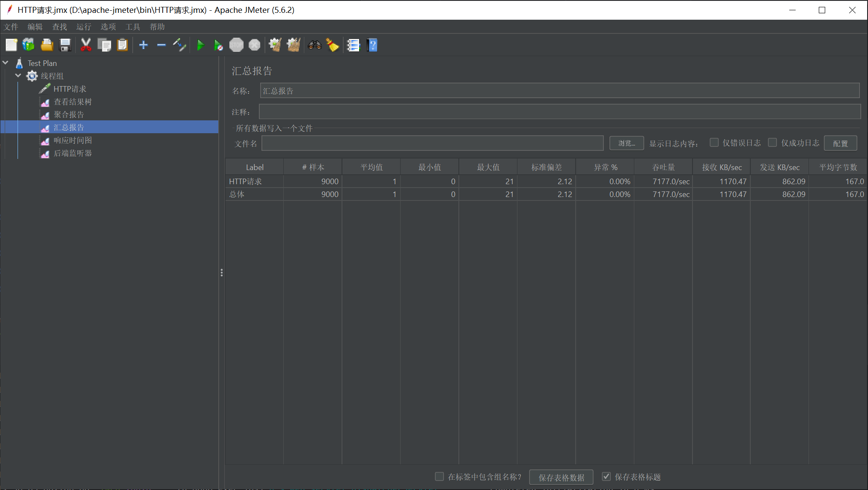868x490 pixels.
Task: Open the 帮助 menu
Action: (x=157, y=27)
